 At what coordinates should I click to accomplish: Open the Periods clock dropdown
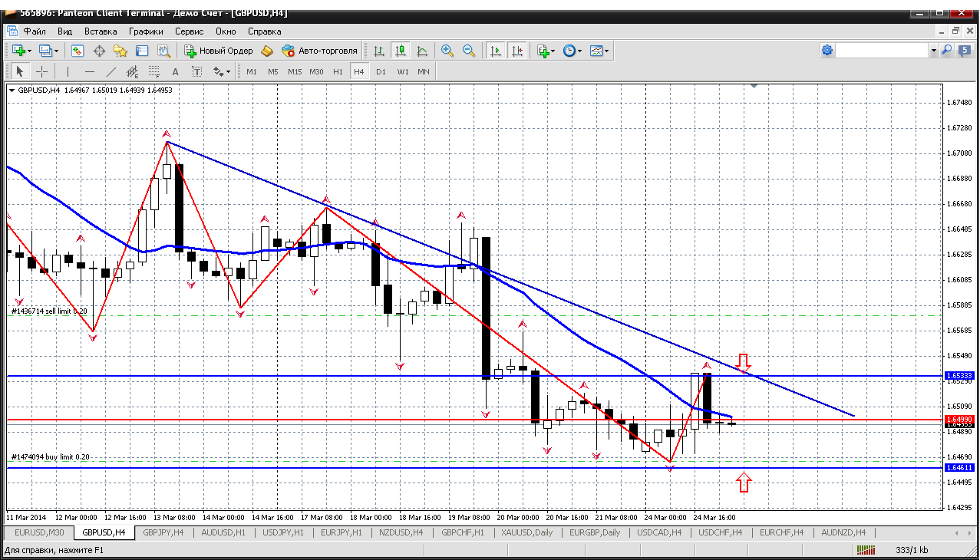[572, 51]
